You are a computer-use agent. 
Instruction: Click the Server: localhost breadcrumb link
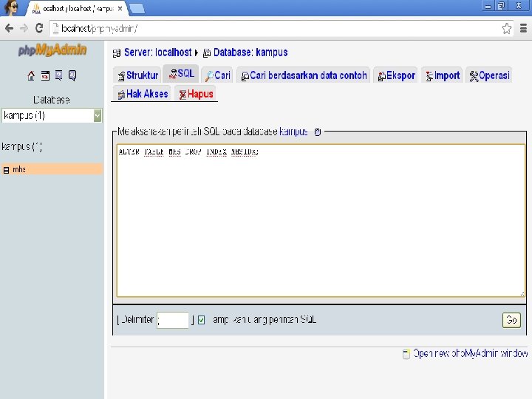coord(158,52)
